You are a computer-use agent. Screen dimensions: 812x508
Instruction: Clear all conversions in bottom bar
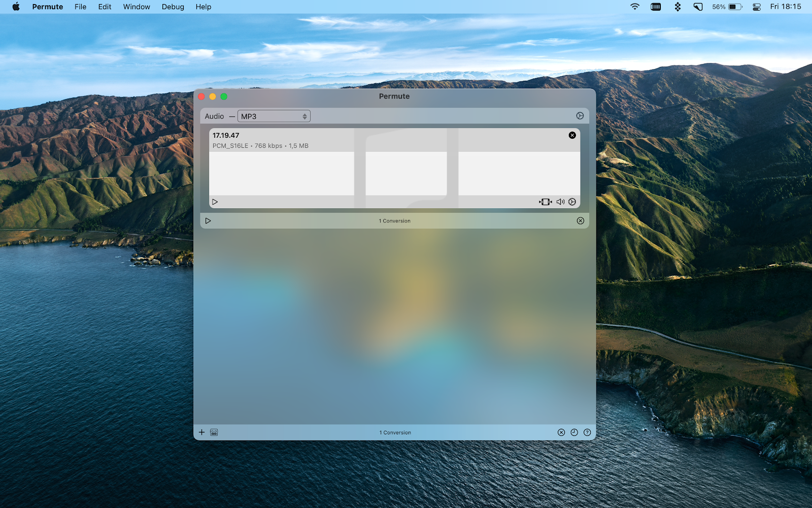(561, 432)
